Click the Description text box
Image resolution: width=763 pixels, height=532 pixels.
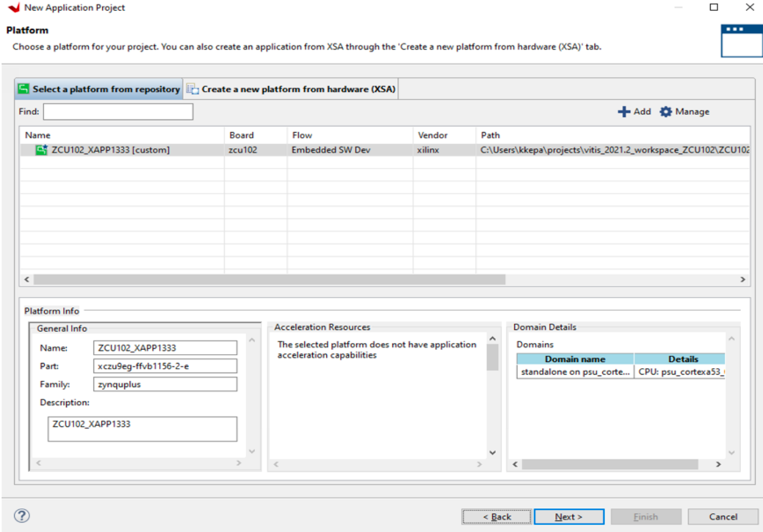pos(142,429)
